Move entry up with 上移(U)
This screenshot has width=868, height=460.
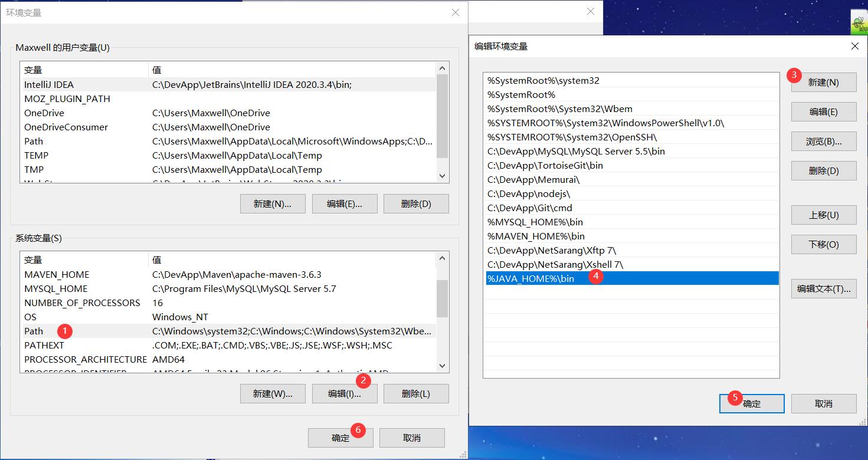(x=824, y=215)
